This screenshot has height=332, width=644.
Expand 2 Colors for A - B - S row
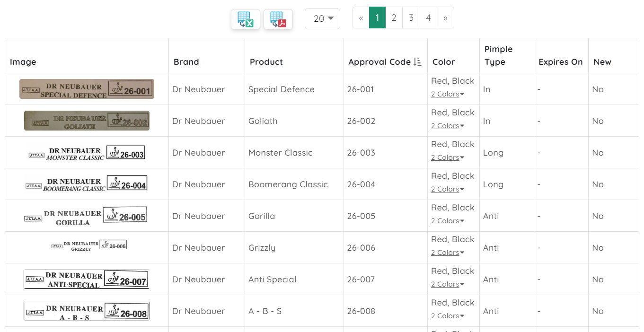click(447, 316)
